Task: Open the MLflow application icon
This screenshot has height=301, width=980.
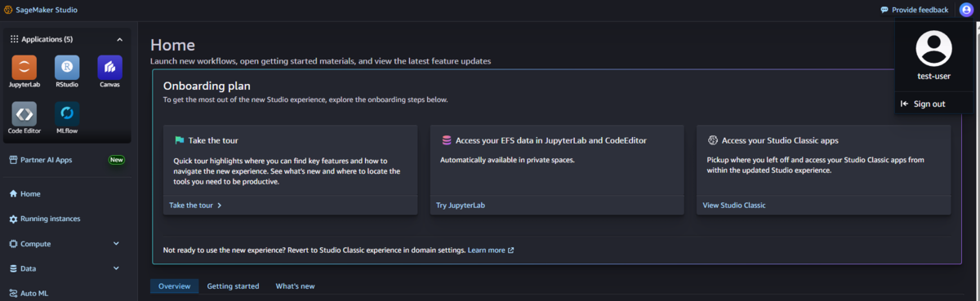Action: coord(67,114)
